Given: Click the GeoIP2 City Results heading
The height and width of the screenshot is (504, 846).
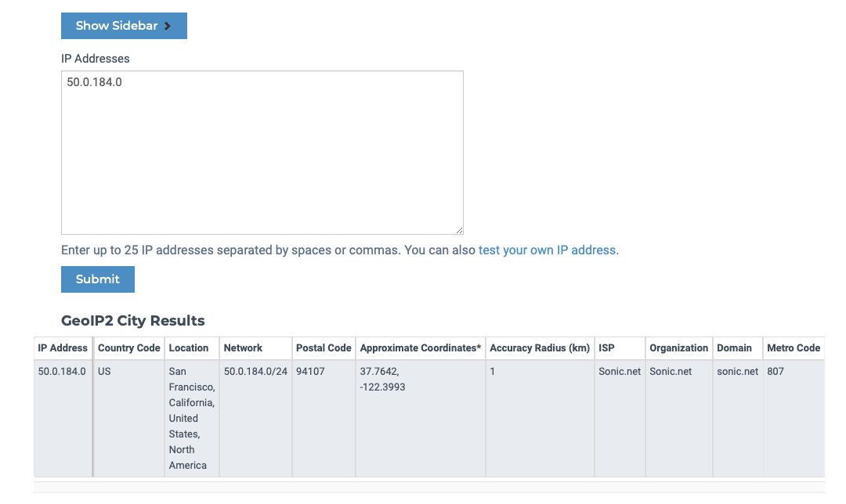Looking at the screenshot, I should 132,321.
